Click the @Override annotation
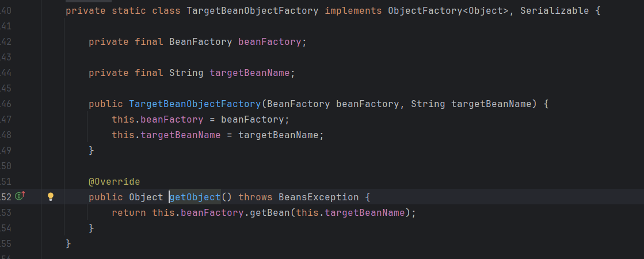644x259 pixels. tap(114, 182)
